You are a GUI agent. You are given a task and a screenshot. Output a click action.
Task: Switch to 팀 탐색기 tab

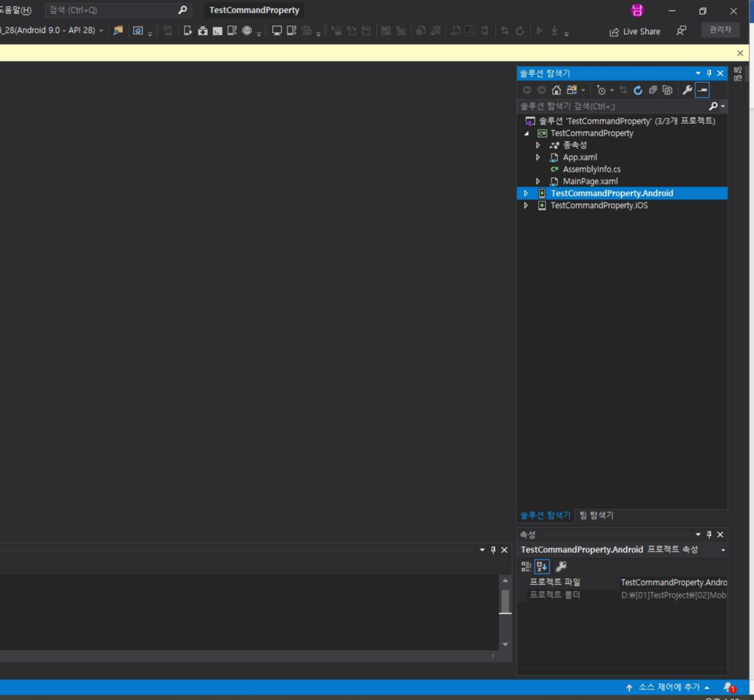click(x=596, y=515)
